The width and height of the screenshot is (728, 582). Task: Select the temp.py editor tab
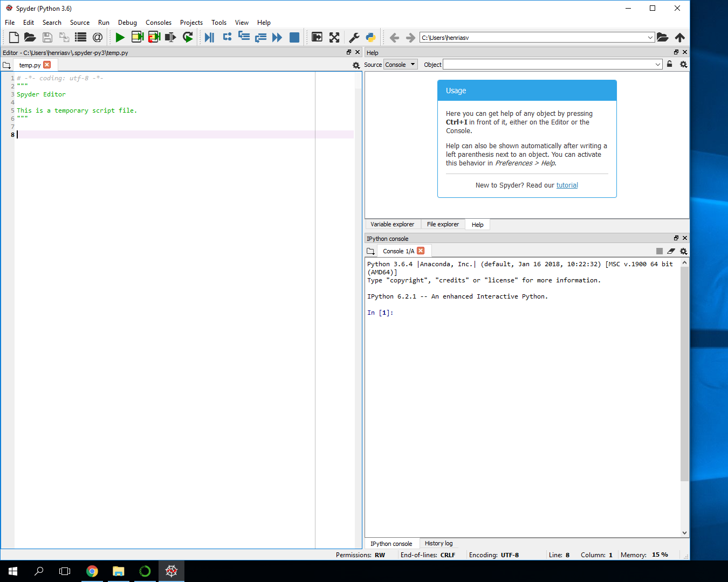[x=30, y=65]
